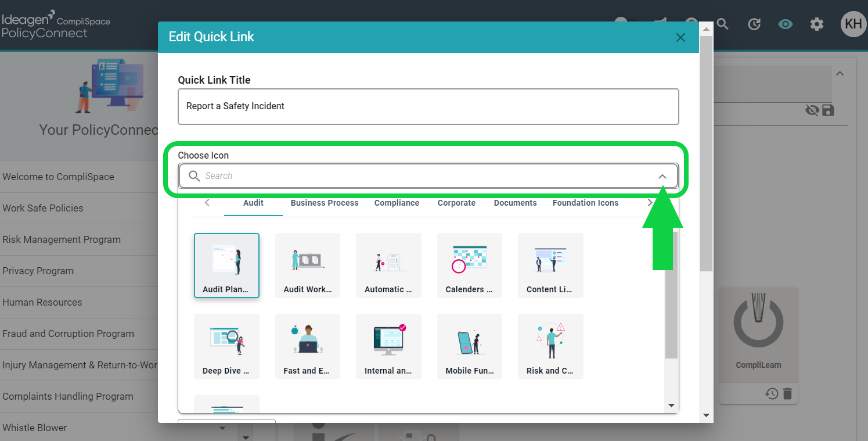
Task: Restore history on the CompliLearn card
Action: click(x=772, y=393)
